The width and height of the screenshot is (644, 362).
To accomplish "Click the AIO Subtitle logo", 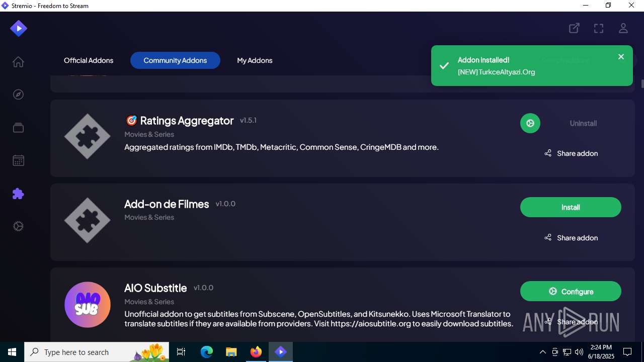I will (88, 305).
